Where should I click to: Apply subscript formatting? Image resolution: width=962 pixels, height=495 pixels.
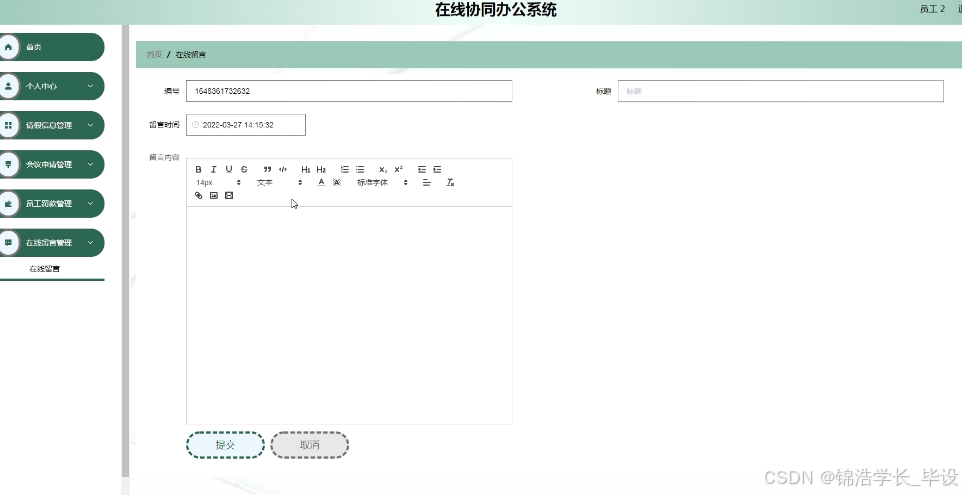pos(383,169)
